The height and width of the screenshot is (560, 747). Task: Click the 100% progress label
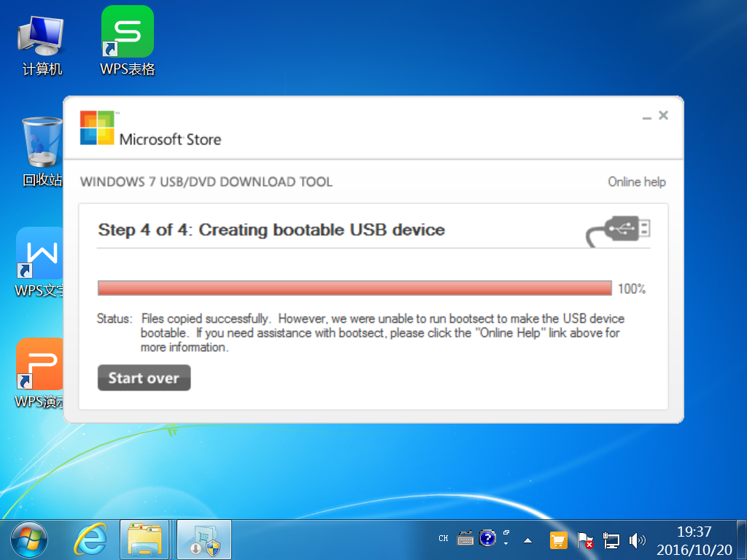click(x=632, y=289)
